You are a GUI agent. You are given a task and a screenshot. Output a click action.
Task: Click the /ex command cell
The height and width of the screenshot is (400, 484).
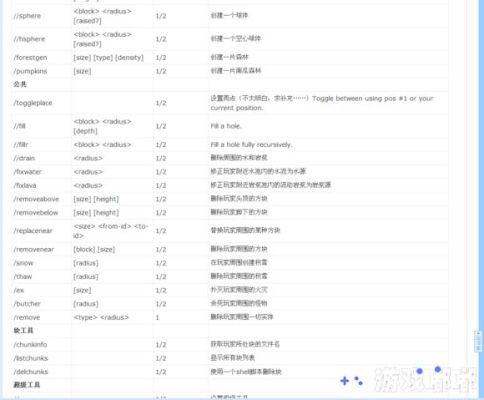19,291
